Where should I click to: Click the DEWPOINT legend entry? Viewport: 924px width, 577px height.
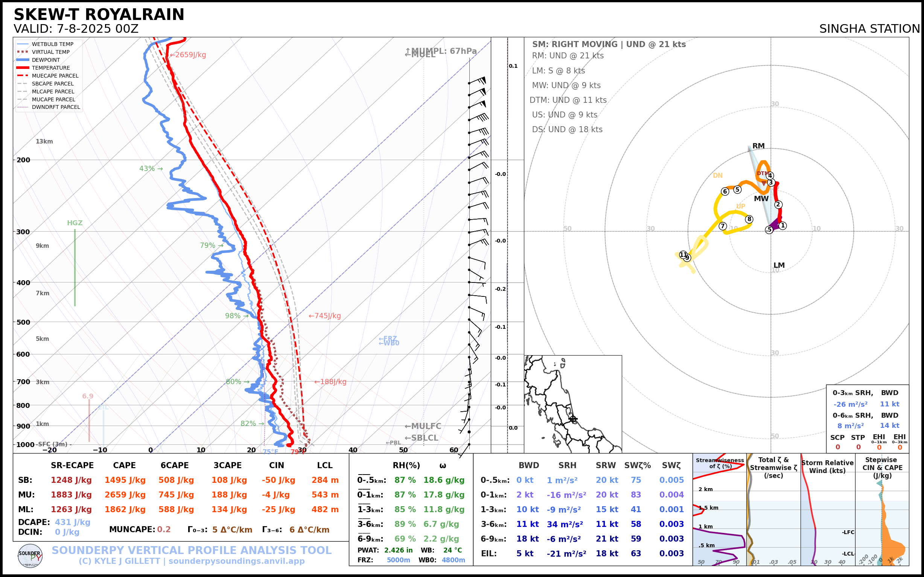click(46, 60)
